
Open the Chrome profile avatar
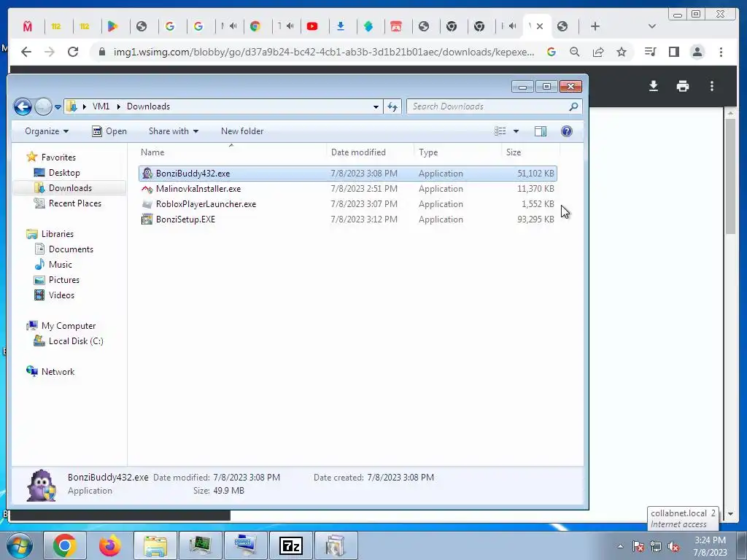pyautogui.click(x=697, y=52)
